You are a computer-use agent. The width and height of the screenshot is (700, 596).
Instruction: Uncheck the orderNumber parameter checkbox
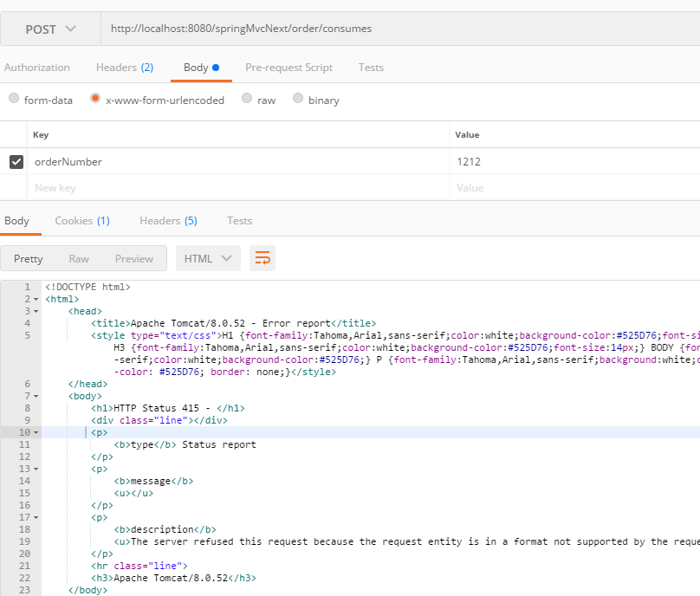pos(16,162)
